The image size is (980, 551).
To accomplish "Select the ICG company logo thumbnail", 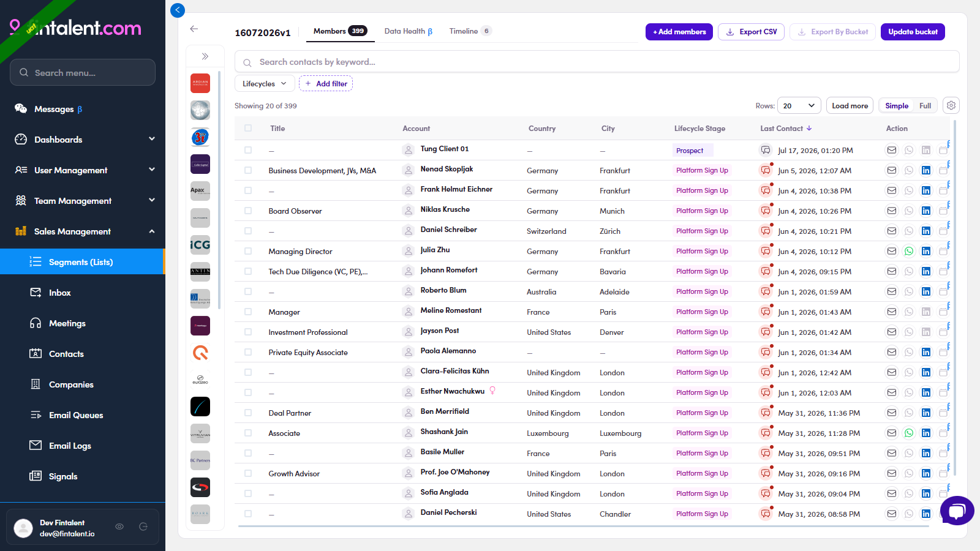I will (200, 245).
